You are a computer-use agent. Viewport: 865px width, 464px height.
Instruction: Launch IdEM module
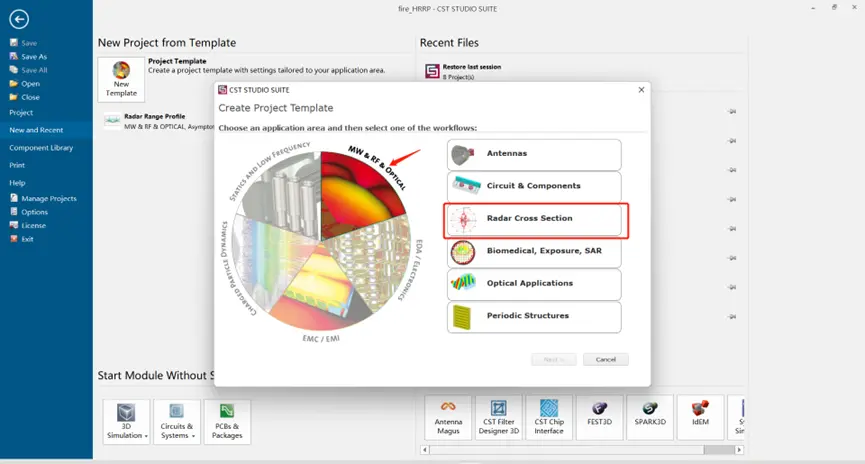point(700,418)
